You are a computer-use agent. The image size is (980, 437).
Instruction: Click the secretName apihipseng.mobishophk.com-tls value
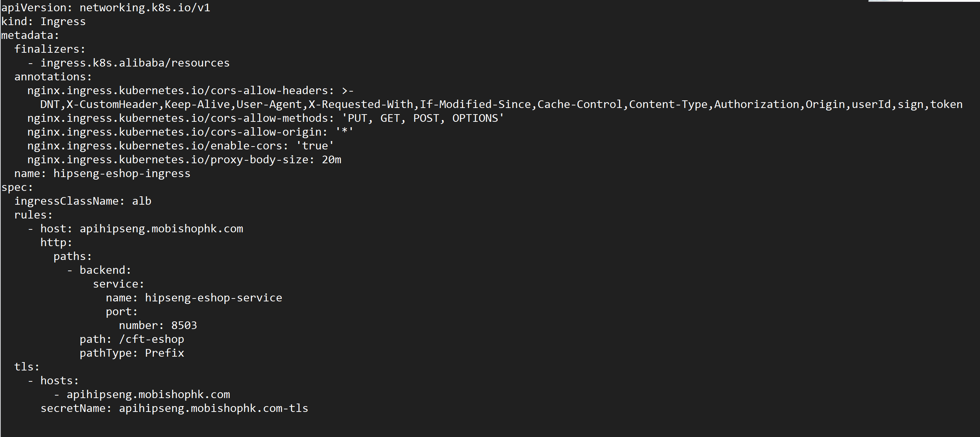[213, 408]
